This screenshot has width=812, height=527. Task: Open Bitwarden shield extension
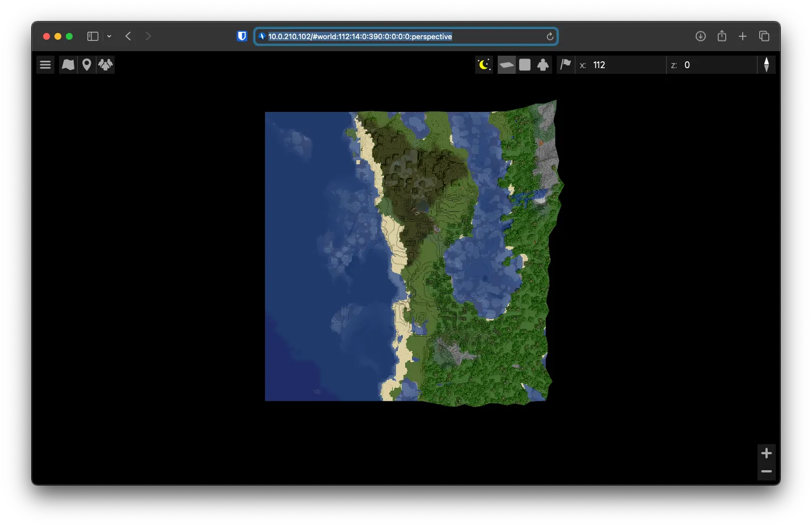click(x=242, y=36)
